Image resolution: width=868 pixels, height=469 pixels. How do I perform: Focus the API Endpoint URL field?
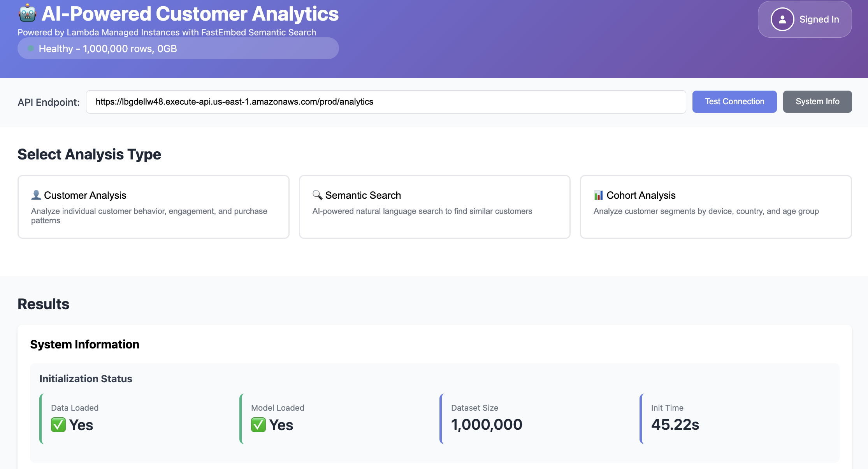coord(385,102)
